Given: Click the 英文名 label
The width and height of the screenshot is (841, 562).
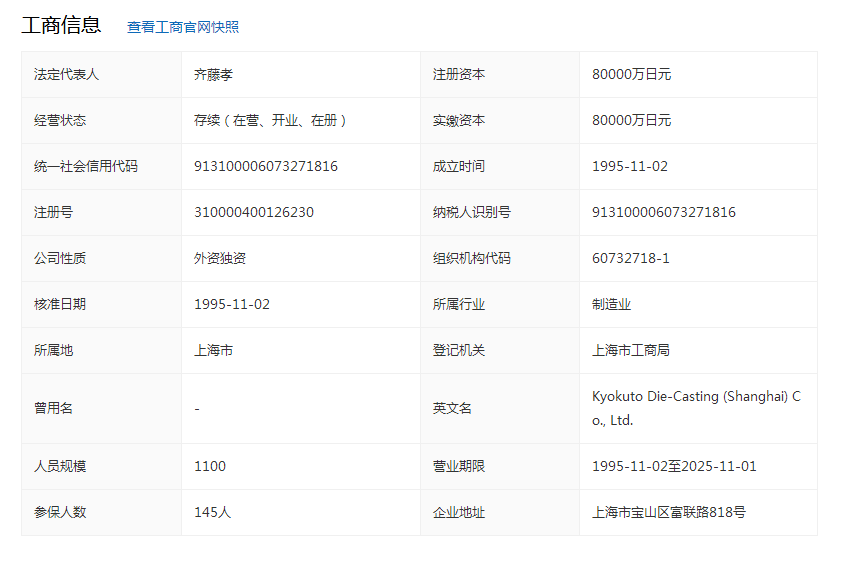Looking at the screenshot, I should [x=452, y=409].
